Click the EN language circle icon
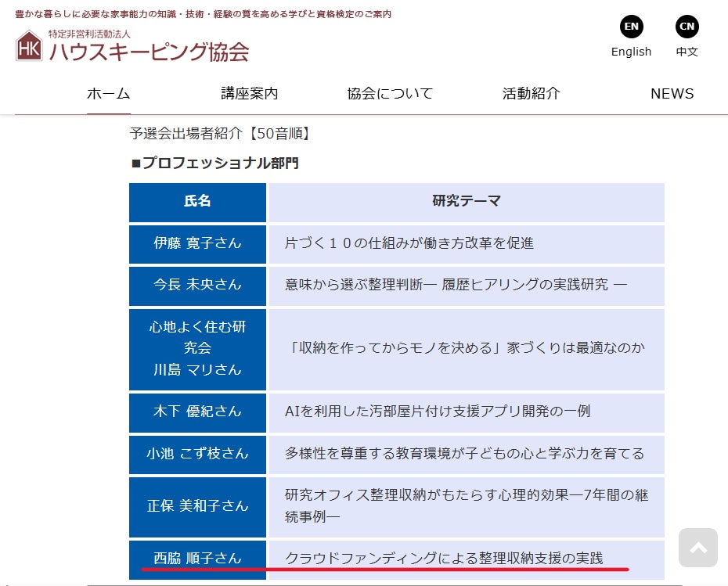The width and height of the screenshot is (728, 586). point(631,27)
